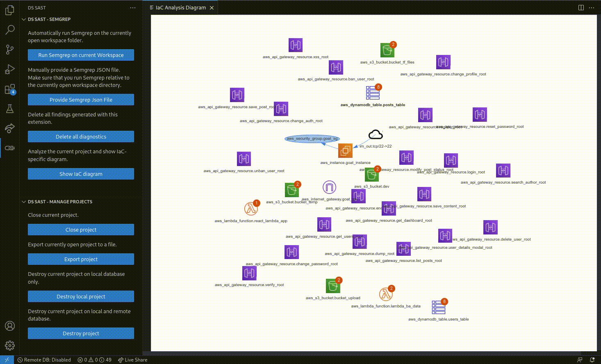Select the save_post_root API gateway node

coord(237,95)
